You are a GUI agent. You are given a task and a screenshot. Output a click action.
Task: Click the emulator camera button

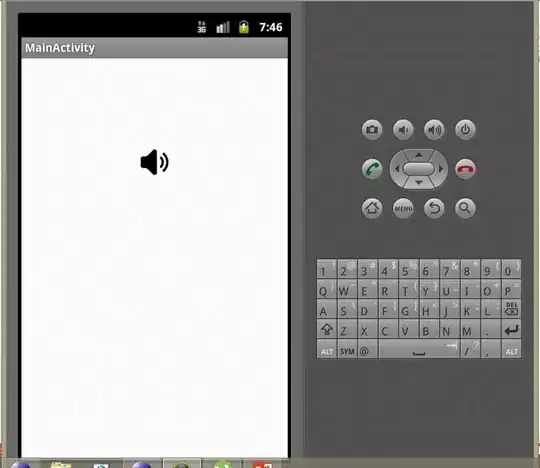coord(372,129)
